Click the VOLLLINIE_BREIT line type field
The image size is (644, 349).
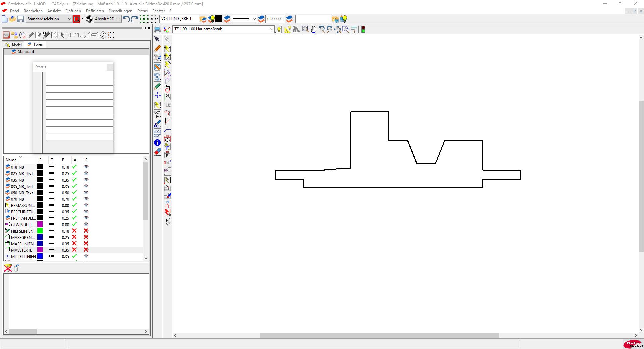(x=179, y=19)
